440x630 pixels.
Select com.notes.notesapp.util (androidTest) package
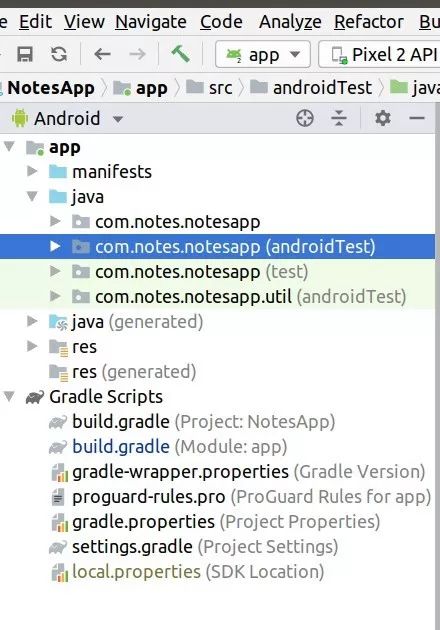[x=217, y=297]
